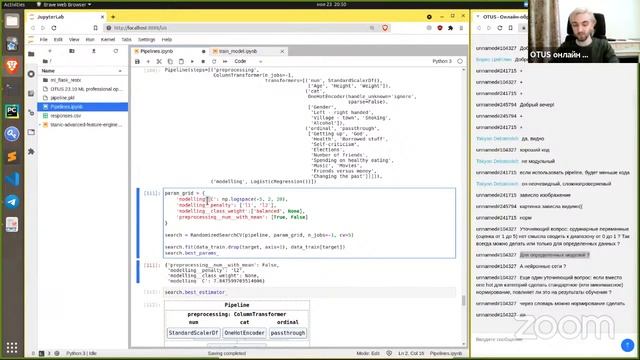The image size is (640, 360).
Task: Open the browser extensions puzzle icon
Action: pyautogui.click(x=450, y=28)
